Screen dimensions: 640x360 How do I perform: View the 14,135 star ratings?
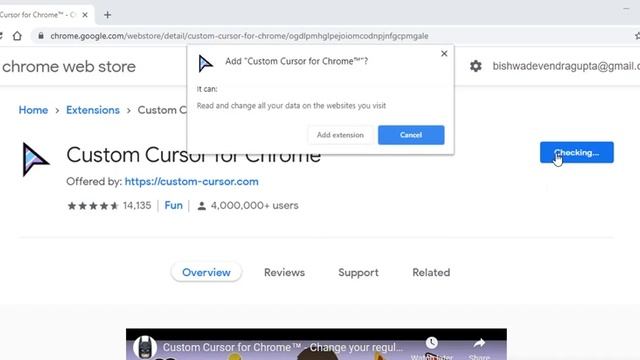pyautogui.click(x=109, y=205)
